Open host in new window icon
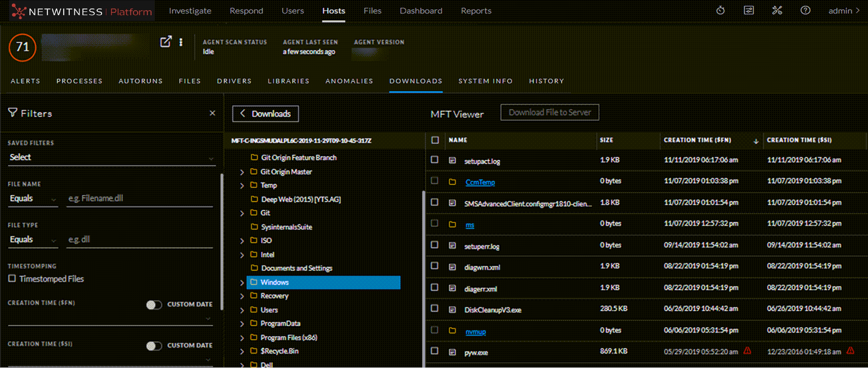868x368 pixels. coord(165,42)
